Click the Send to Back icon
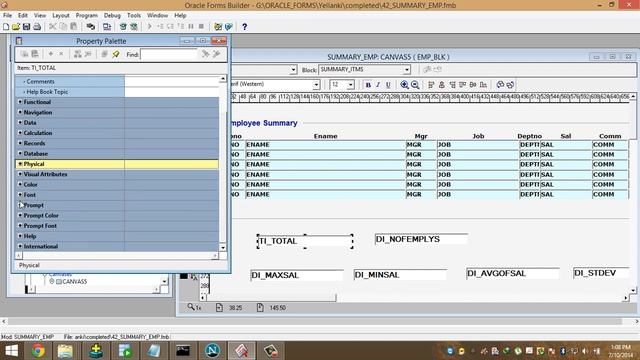The width and height of the screenshot is (640, 360). pyautogui.click(x=510, y=85)
